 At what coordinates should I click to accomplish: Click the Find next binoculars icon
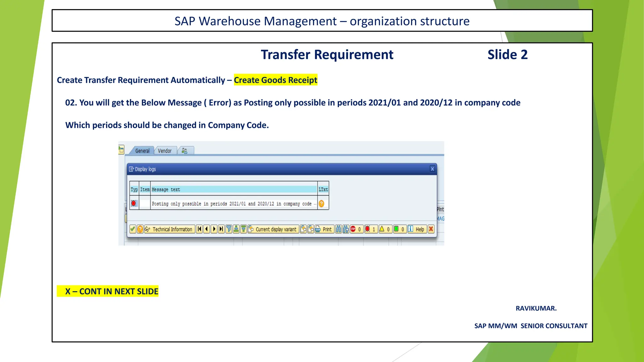click(346, 229)
